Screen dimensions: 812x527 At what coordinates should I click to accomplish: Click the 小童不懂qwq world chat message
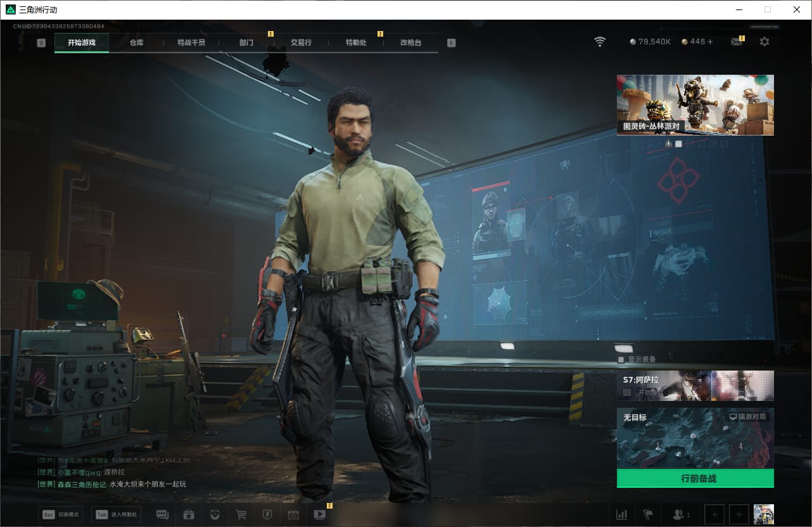(81, 472)
